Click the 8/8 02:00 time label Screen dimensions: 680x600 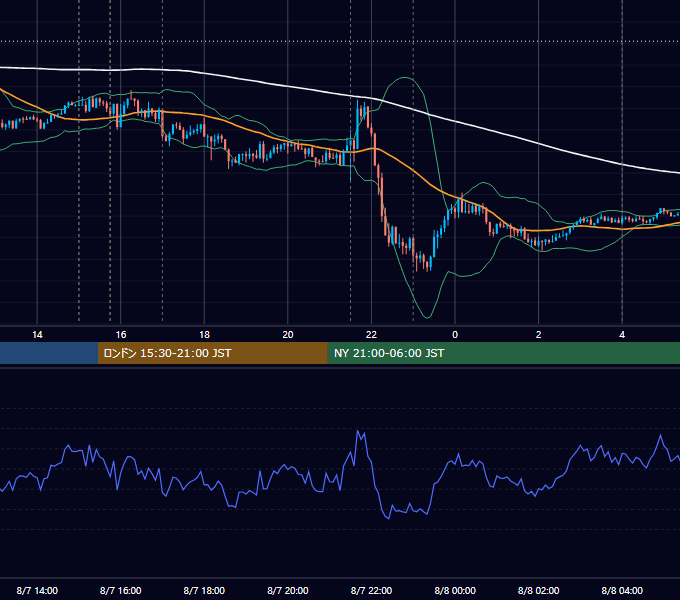click(539, 590)
